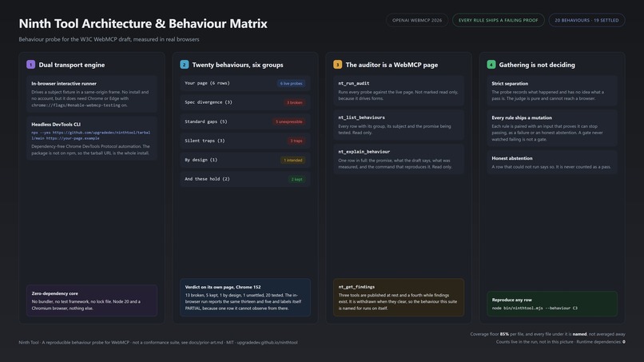Click the 3 traps badge
This screenshot has width=644, height=362.
296,141
